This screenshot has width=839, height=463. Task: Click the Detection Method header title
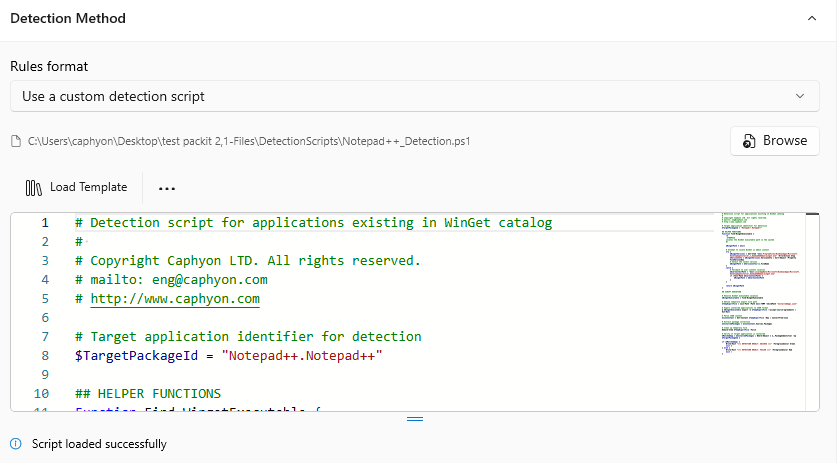tap(68, 18)
